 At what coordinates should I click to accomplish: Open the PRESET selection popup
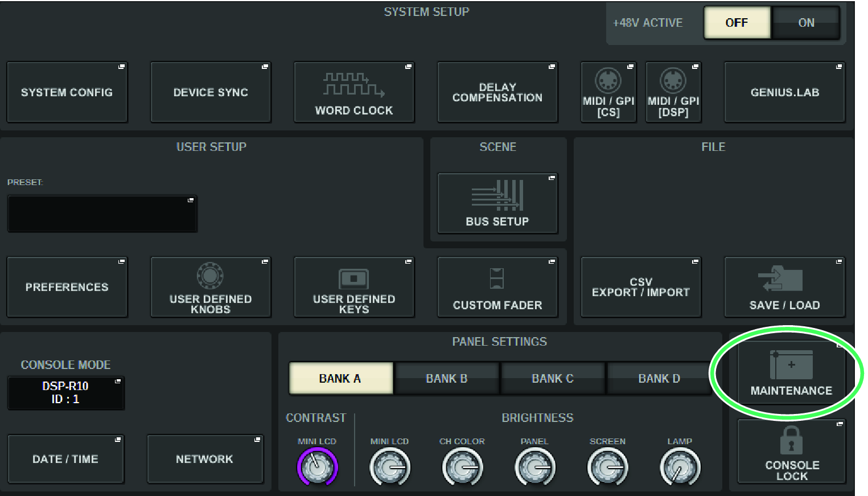(x=102, y=213)
